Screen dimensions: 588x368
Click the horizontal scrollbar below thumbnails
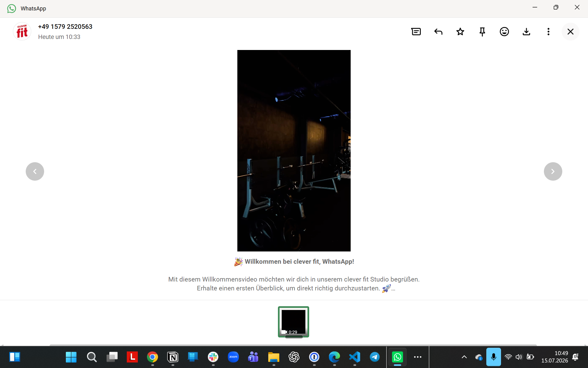(293, 345)
